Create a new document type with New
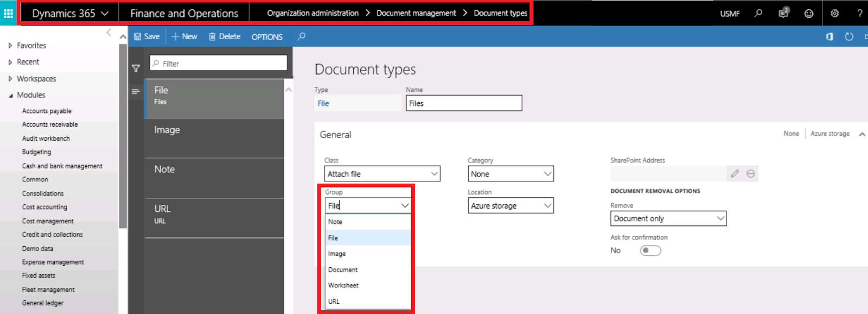 (184, 36)
